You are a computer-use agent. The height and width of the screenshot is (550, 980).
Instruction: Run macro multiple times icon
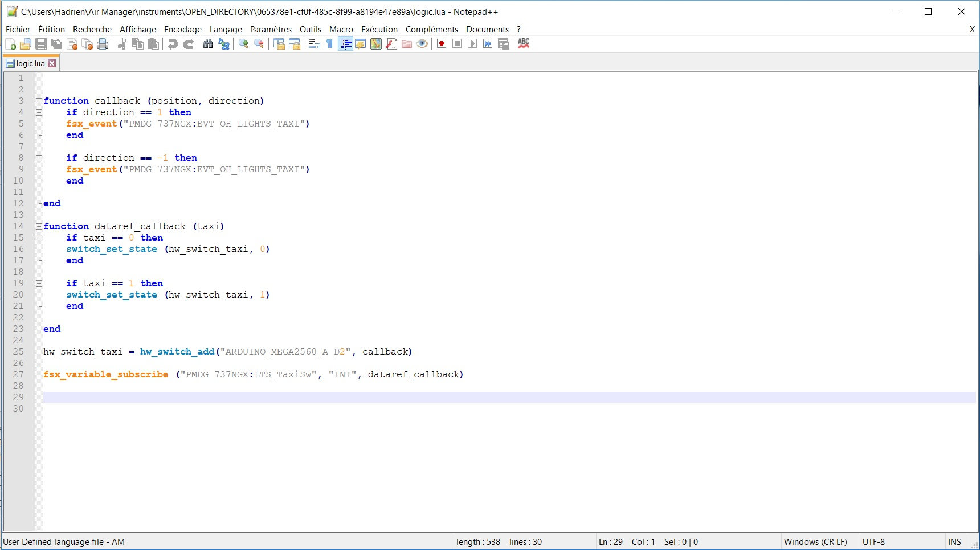(488, 44)
